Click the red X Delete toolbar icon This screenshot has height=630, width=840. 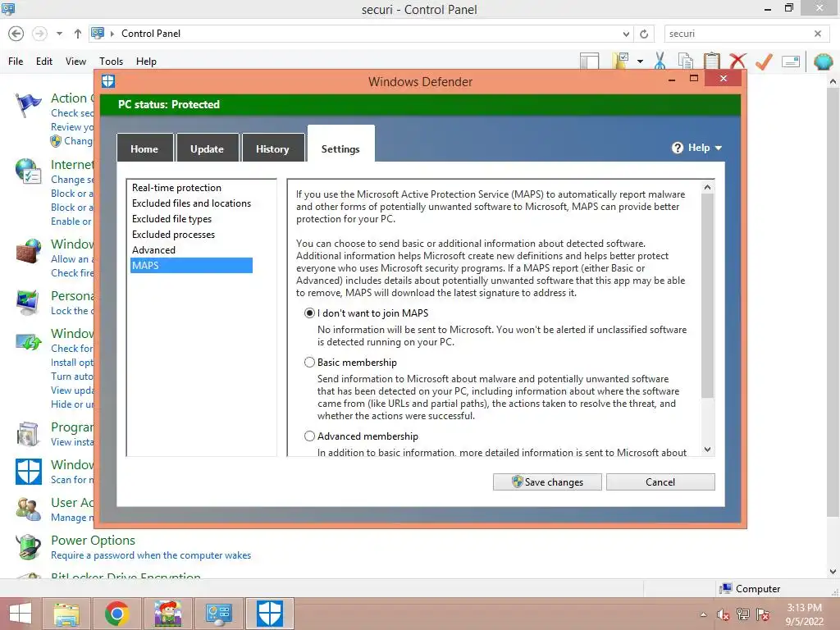737,61
